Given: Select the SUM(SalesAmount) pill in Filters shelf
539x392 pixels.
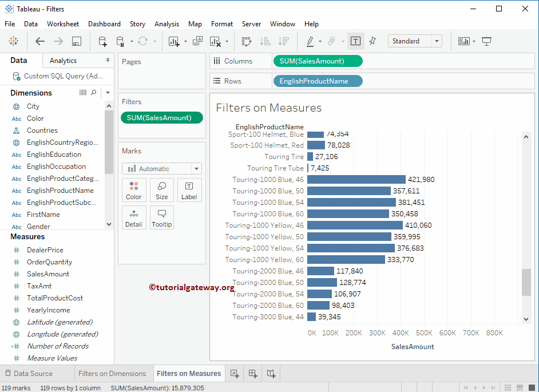Looking at the screenshot, I should click(x=162, y=118).
